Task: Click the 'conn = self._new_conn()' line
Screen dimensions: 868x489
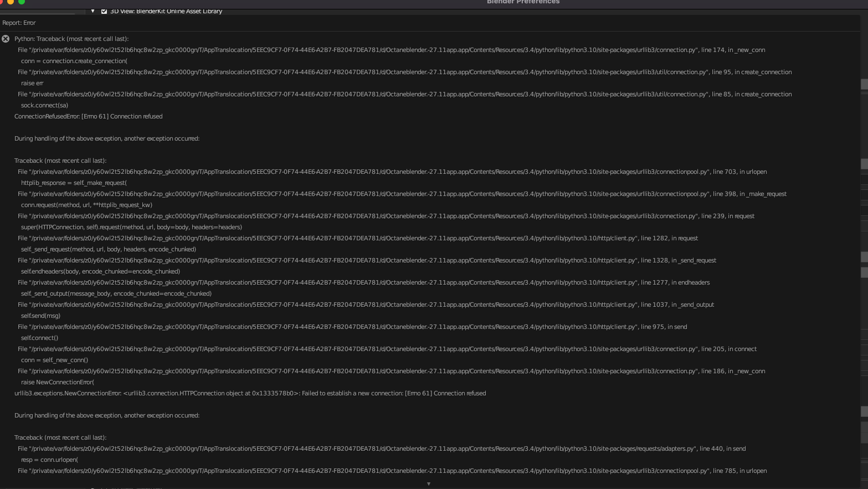Action: (54, 360)
